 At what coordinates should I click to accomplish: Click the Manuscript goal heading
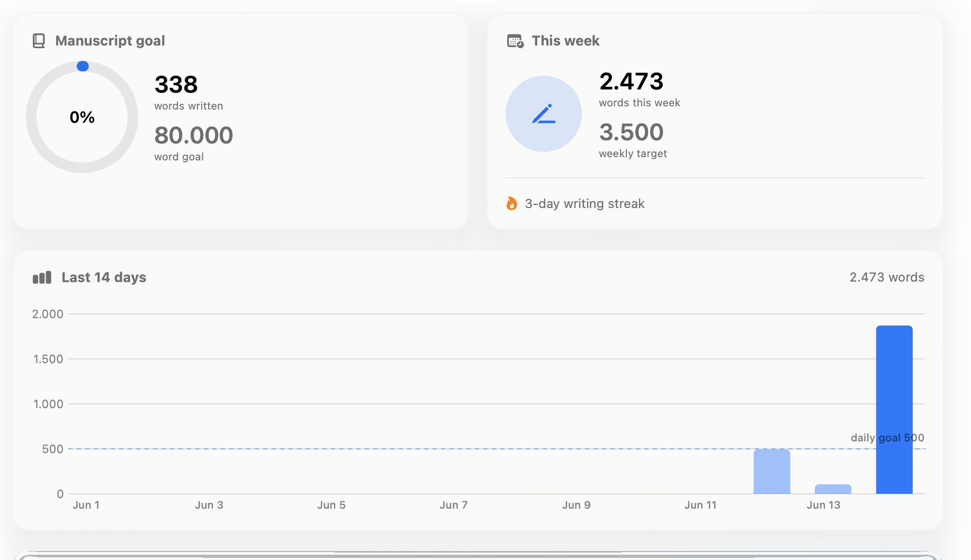click(110, 41)
